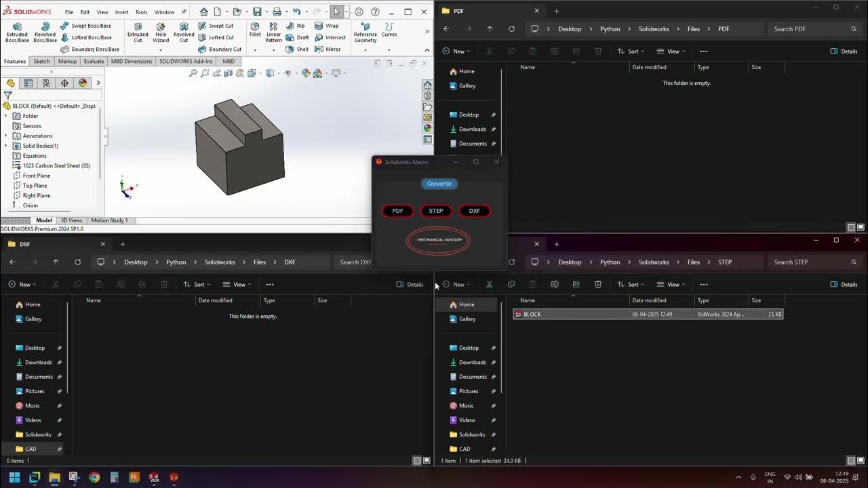The height and width of the screenshot is (488, 868).
Task: Click the DXF button in macro
Action: [x=474, y=211]
